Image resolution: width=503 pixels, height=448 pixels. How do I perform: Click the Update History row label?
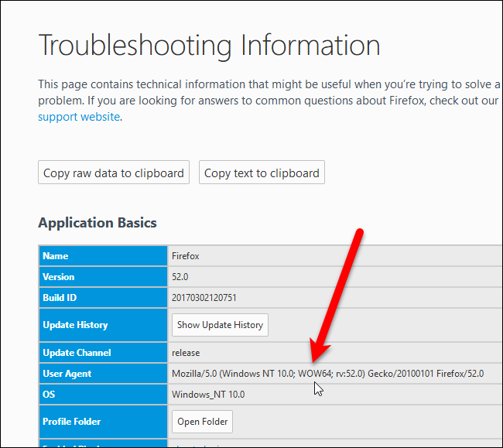point(75,325)
